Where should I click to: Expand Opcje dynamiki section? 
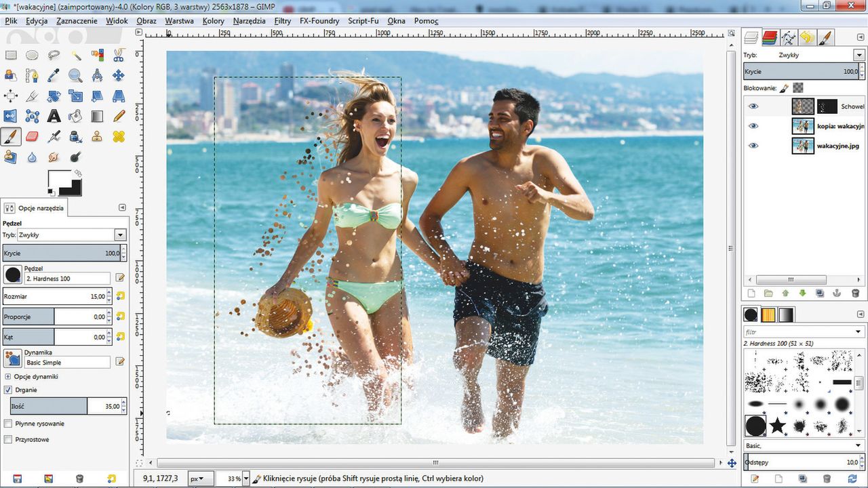(x=8, y=376)
